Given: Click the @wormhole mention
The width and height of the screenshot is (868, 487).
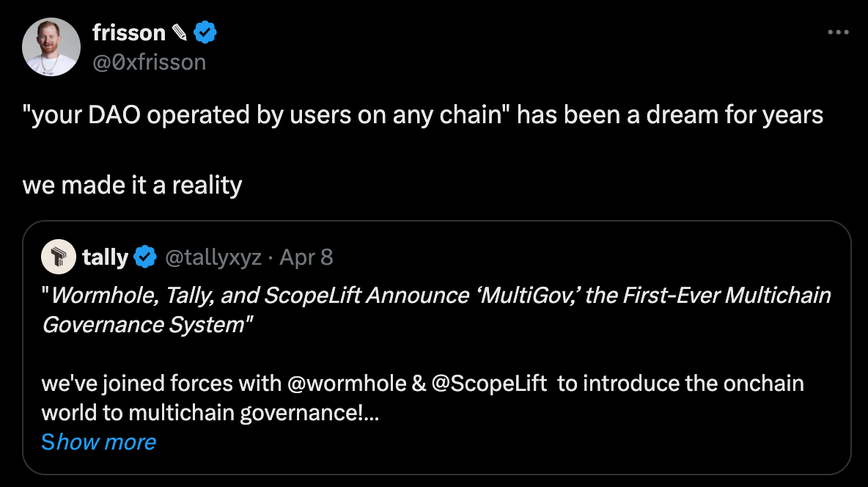Looking at the screenshot, I should coord(347,384).
